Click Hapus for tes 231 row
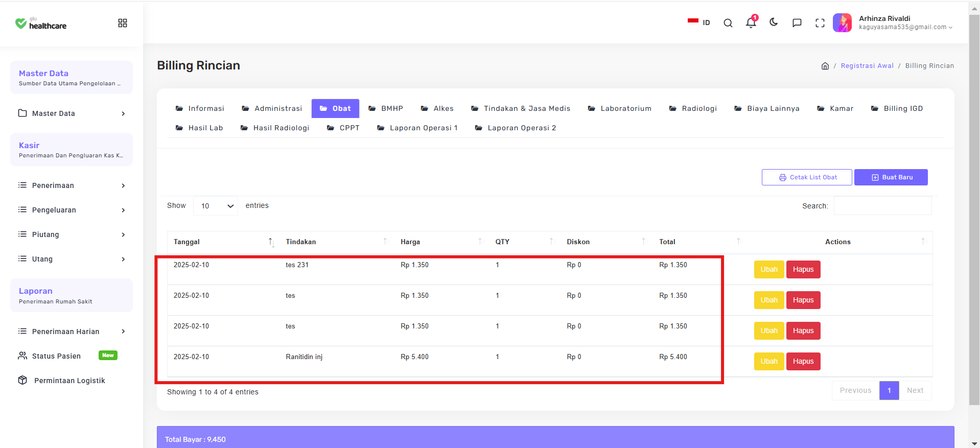 point(803,270)
